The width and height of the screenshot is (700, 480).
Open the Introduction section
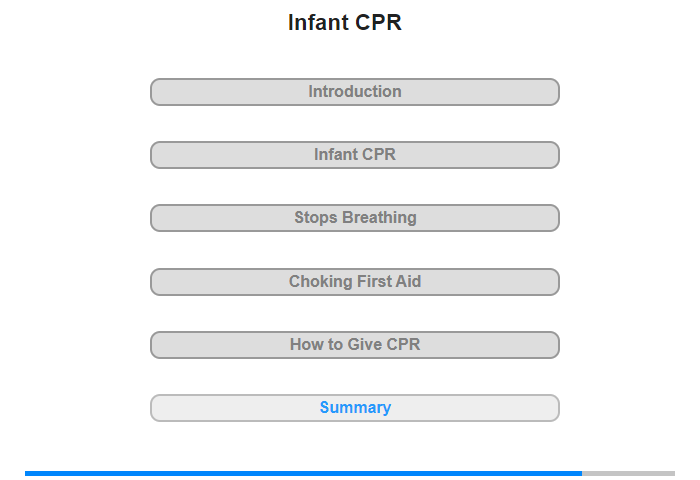click(x=355, y=92)
